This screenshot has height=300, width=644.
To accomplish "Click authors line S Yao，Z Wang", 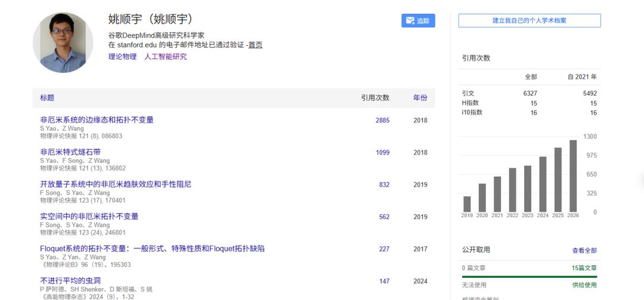I will pos(61,129).
